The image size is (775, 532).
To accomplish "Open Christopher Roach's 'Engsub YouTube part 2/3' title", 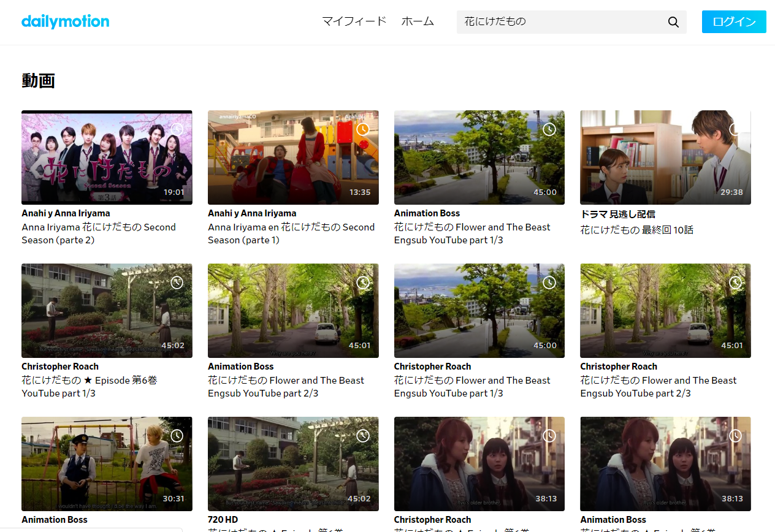I will click(x=659, y=387).
